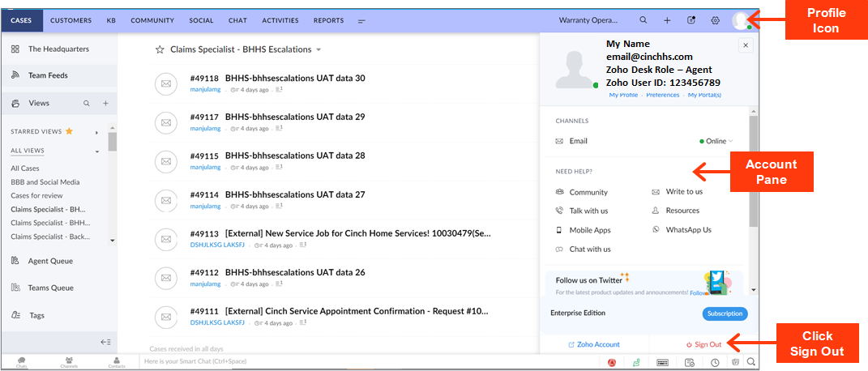
Task: Click the clock history icon in bottom bar
Action: coord(715,363)
